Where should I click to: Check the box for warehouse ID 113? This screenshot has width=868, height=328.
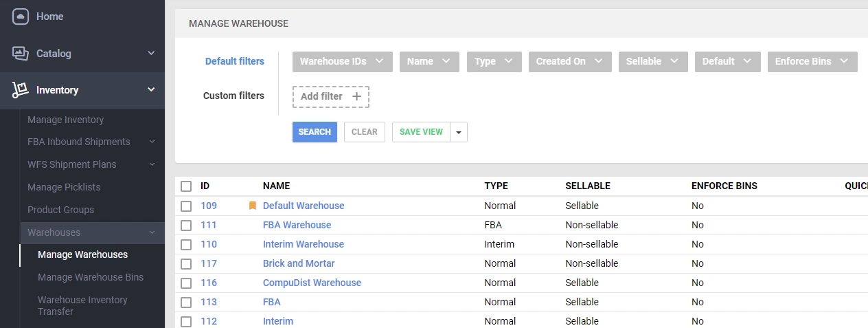tap(186, 302)
